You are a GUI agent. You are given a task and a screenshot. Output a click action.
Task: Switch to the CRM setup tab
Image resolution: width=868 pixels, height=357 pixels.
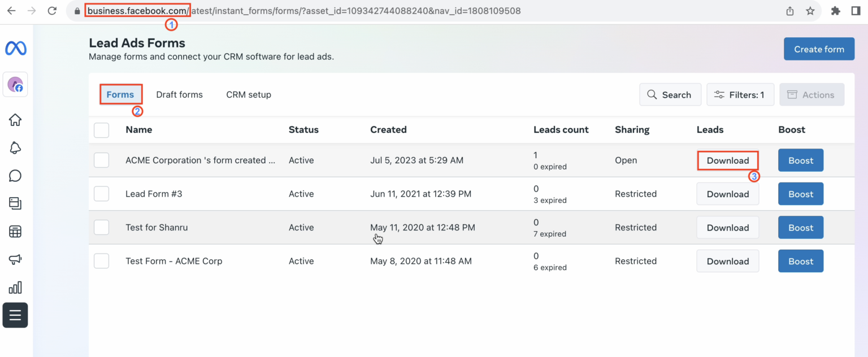click(x=249, y=94)
